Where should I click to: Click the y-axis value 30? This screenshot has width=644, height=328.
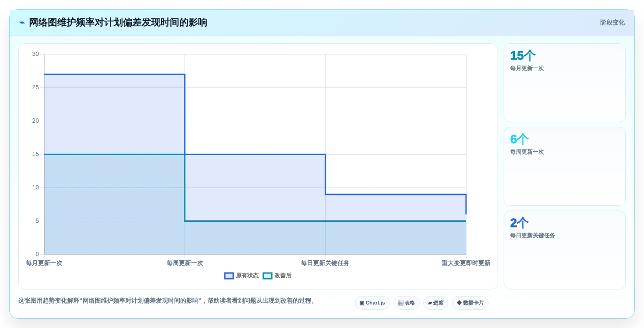pos(36,54)
